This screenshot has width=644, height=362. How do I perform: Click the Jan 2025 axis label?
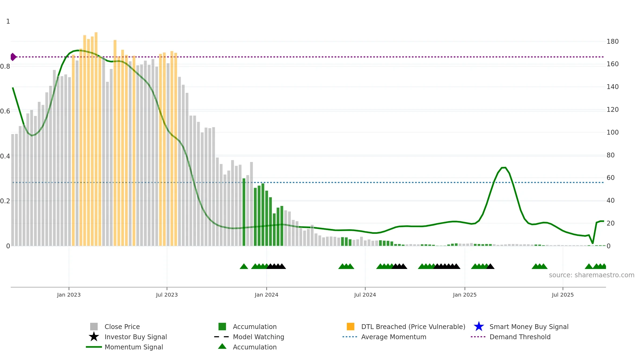pos(465,295)
